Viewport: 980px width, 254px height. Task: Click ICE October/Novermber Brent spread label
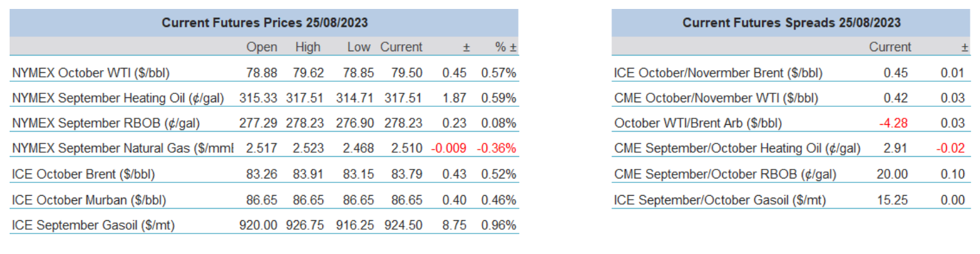(718, 73)
